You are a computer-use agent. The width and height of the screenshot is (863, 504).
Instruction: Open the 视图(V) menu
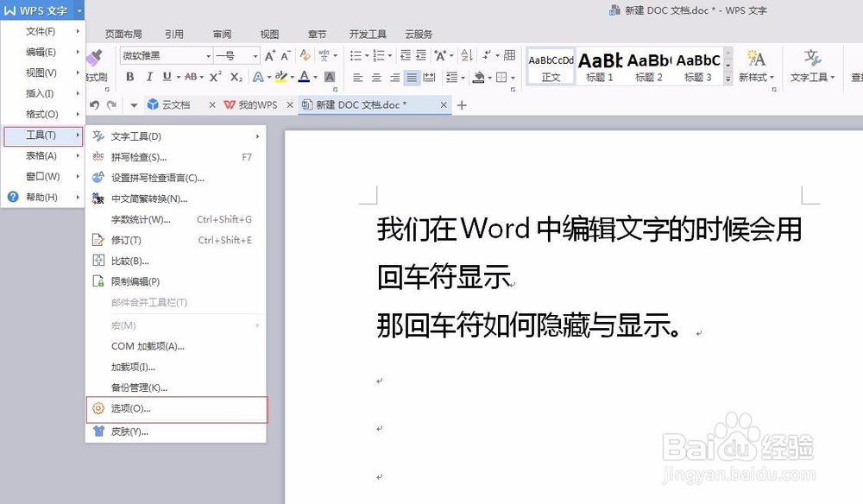pos(42,72)
